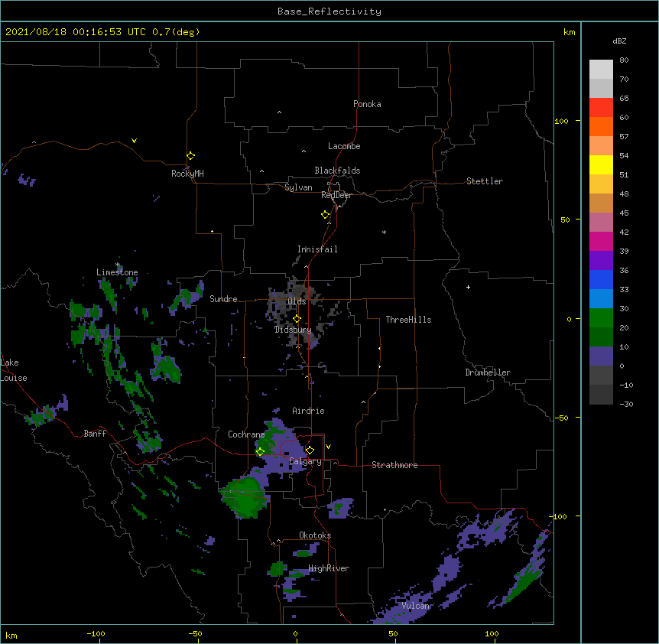The image size is (659, 644).
Task: Click the Limestone label
Action: 117,272
